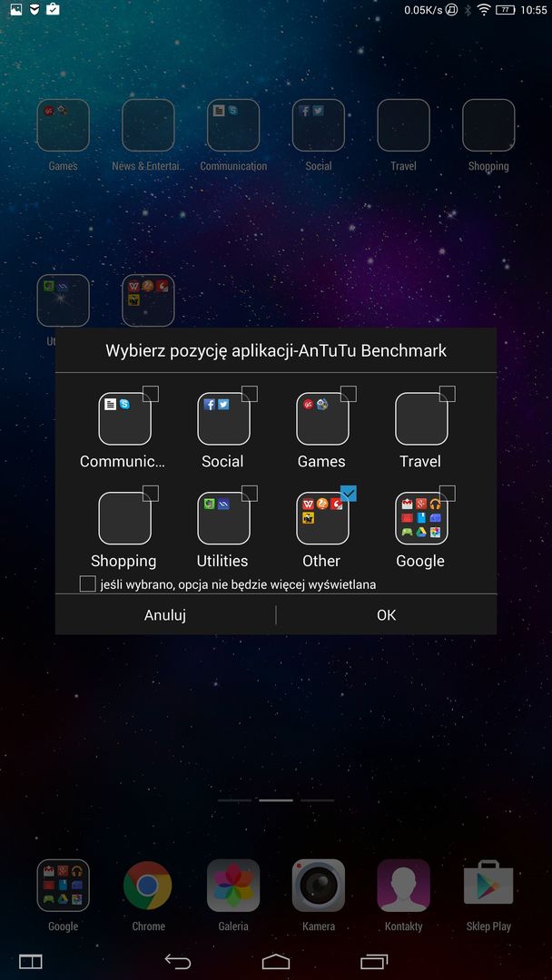The height and width of the screenshot is (980, 552).
Task: Tap the Play Store notification icon in status bar
Action: (54, 9)
